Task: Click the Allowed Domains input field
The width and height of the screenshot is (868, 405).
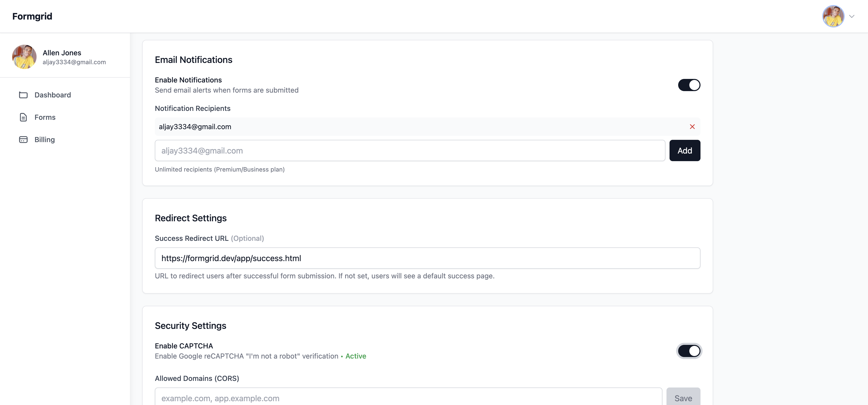Action: (408, 398)
